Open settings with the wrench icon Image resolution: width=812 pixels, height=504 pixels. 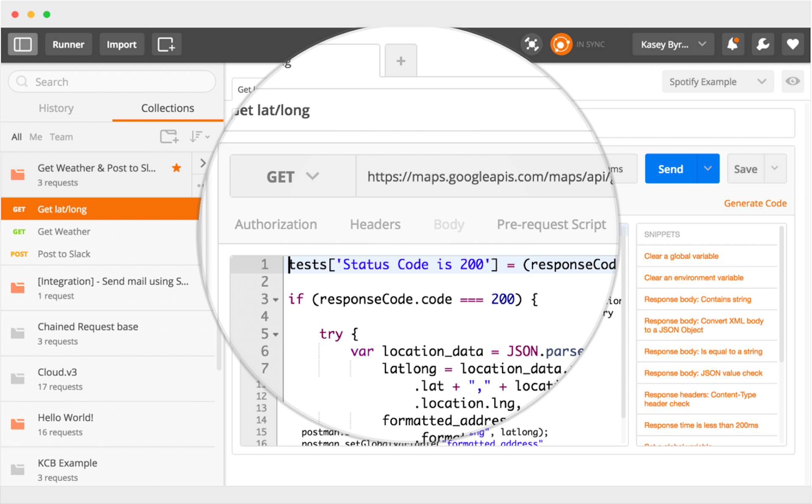pos(763,44)
